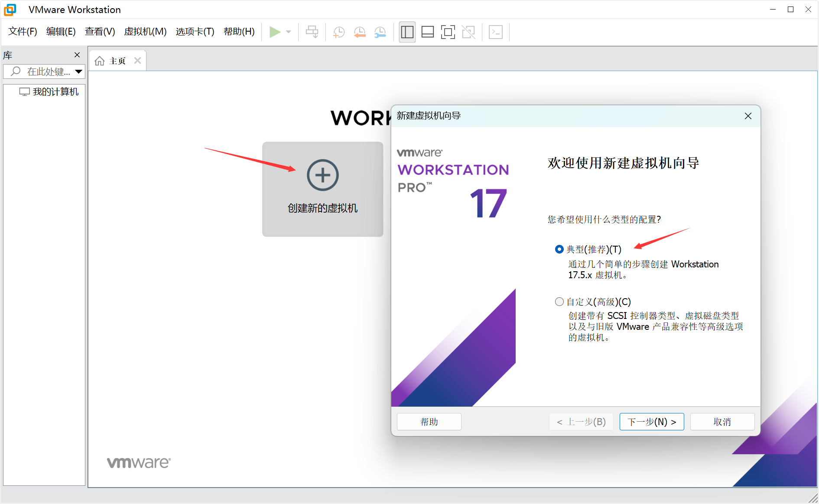Close the 主页 tab
The height and width of the screenshot is (504, 819).
137,61
